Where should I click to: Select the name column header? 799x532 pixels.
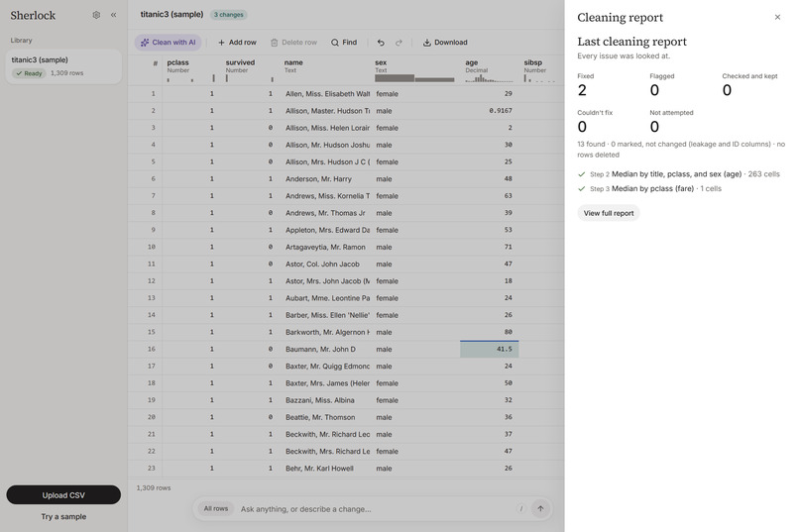coord(325,70)
